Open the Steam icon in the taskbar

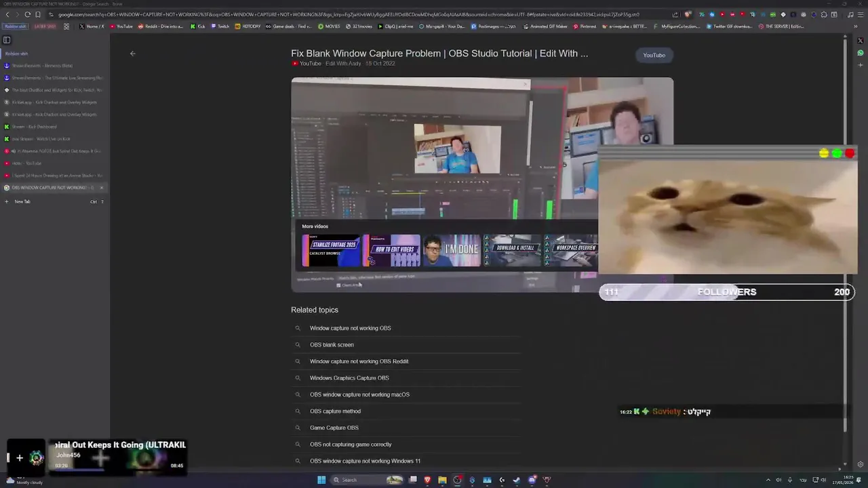click(517, 480)
